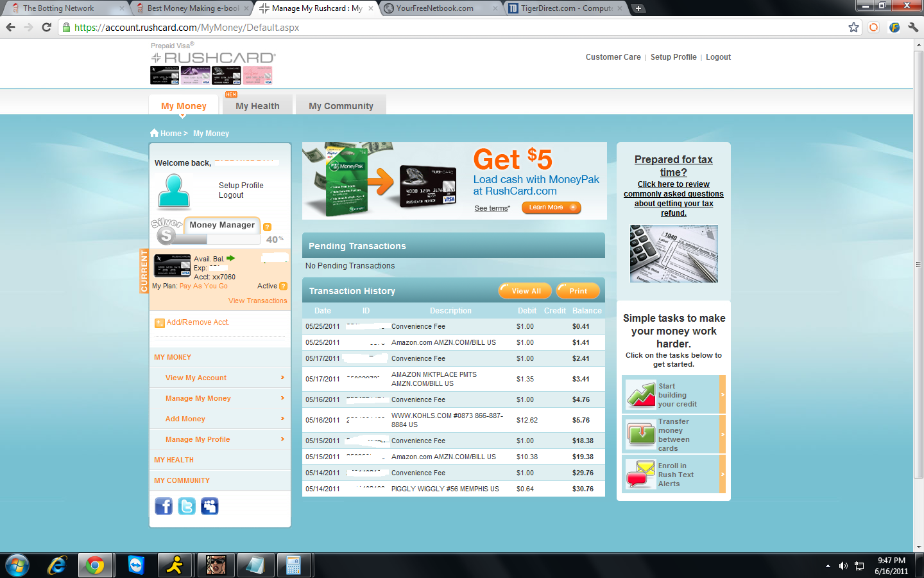Image resolution: width=924 pixels, height=578 pixels.
Task: Click the current RushCard card thumbnail
Action: click(173, 265)
